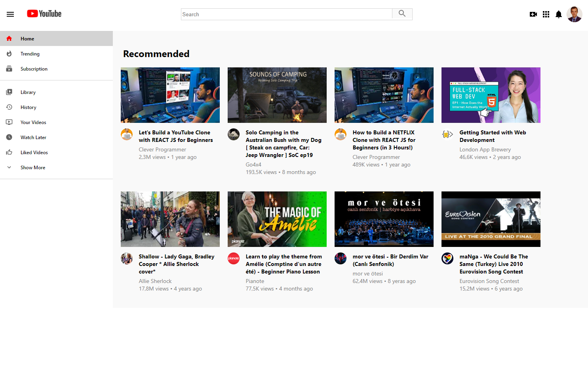588x369 pixels.
Task: Click the Show More label
Action: pyautogui.click(x=33, y=168)
